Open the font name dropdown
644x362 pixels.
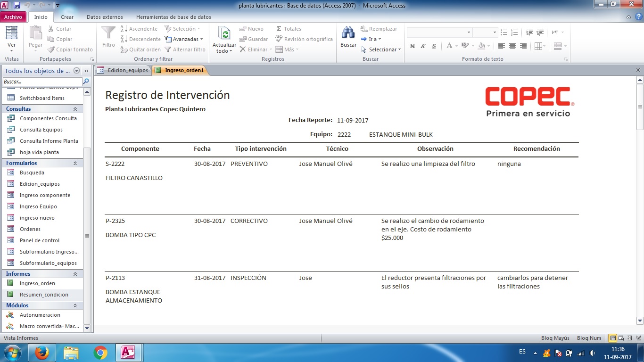[469, 33]
